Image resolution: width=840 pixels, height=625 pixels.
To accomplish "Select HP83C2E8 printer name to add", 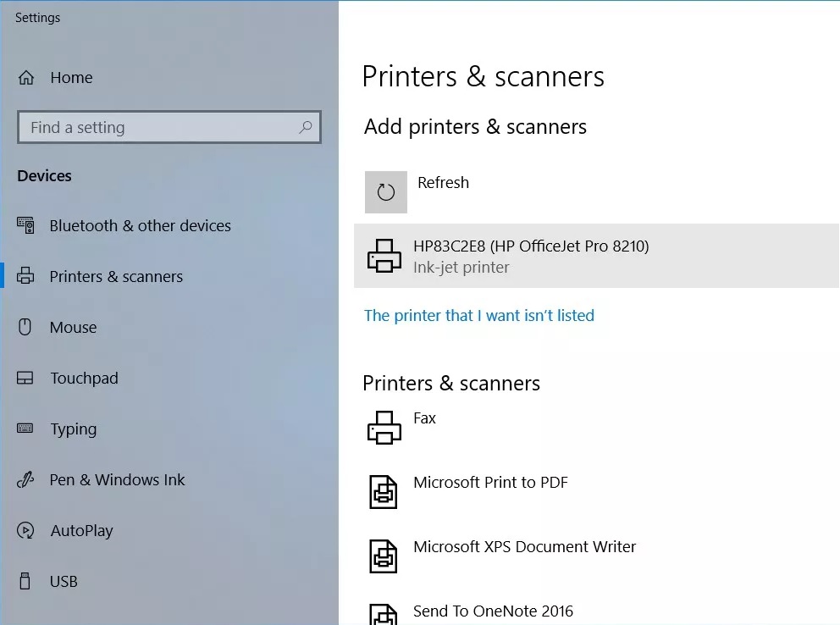I will coord(531,246).
